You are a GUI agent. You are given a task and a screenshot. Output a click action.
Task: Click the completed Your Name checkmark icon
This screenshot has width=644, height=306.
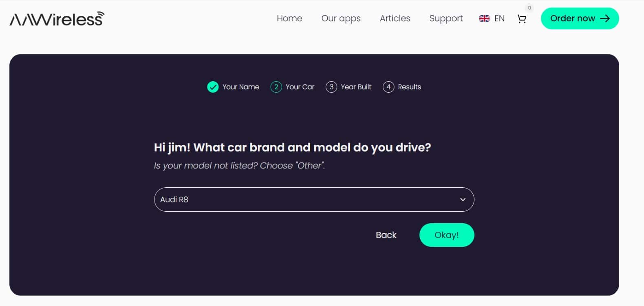(x=212, y=87)
